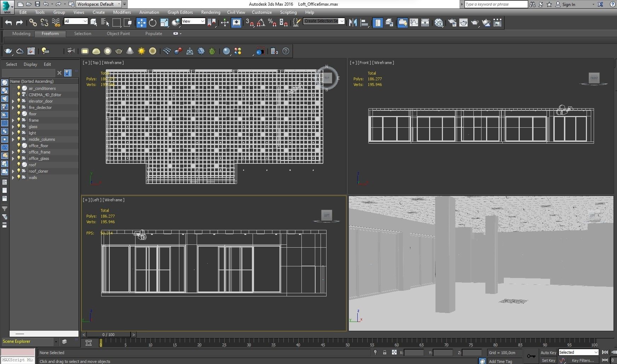Select the Select and Scale tool
This screenshot has width=617, height=364.
[x=164, y=23]
